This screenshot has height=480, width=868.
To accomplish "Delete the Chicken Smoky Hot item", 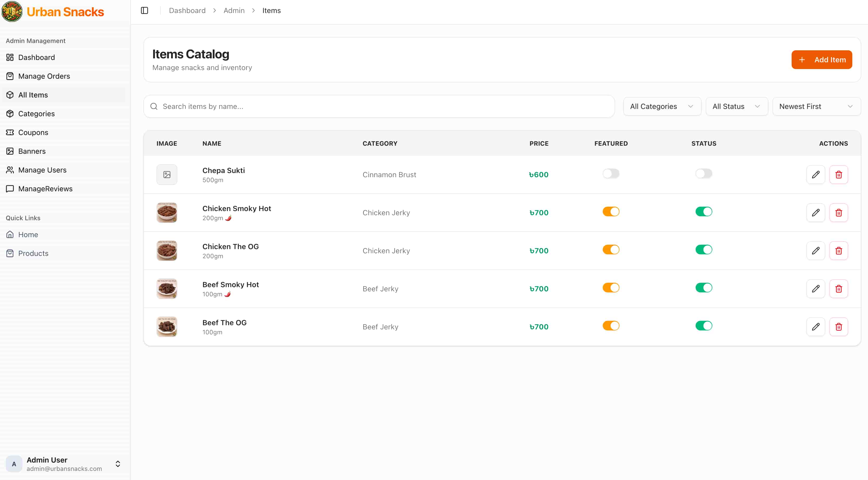I will coord(839,212).
